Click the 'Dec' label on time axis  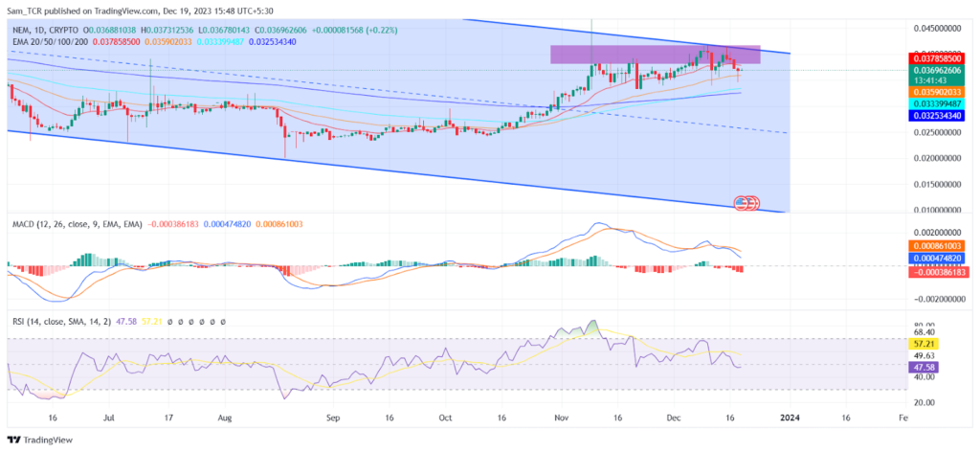pos(674,417)
